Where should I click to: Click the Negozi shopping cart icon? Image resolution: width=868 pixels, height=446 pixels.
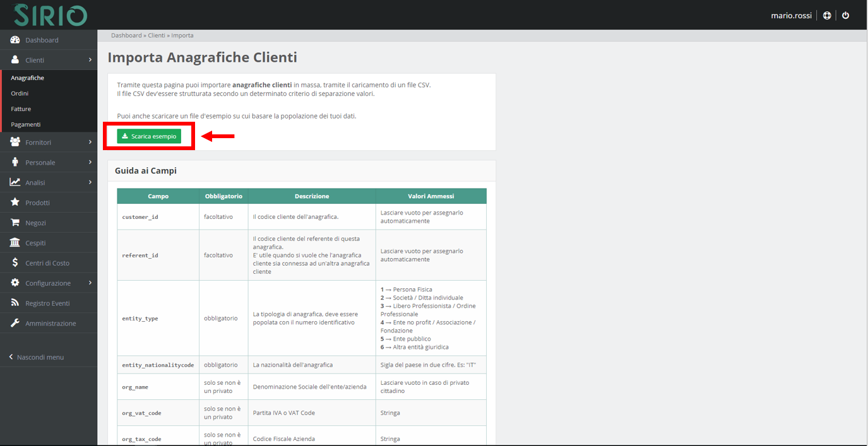(15, 223)
